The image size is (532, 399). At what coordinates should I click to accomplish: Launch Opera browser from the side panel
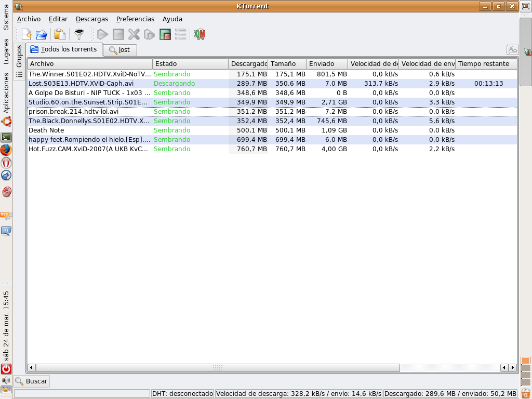click(6, 163)
